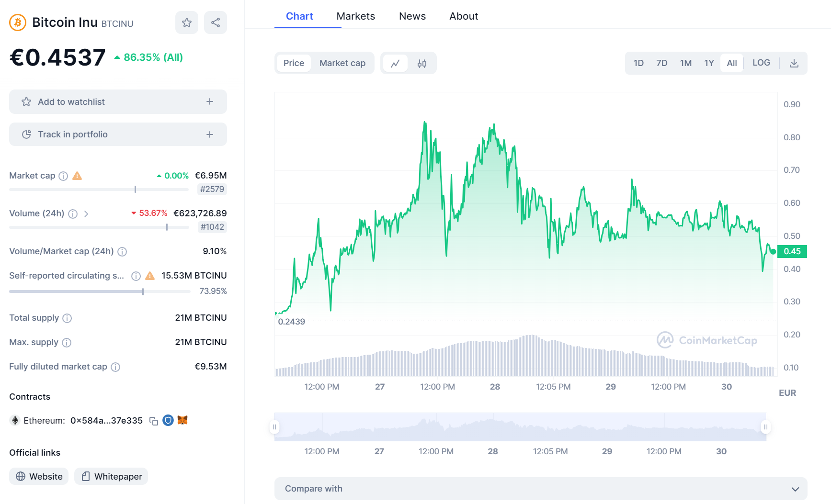
Task: Expand Add to watchlist plus button
Action: point(210,101)
